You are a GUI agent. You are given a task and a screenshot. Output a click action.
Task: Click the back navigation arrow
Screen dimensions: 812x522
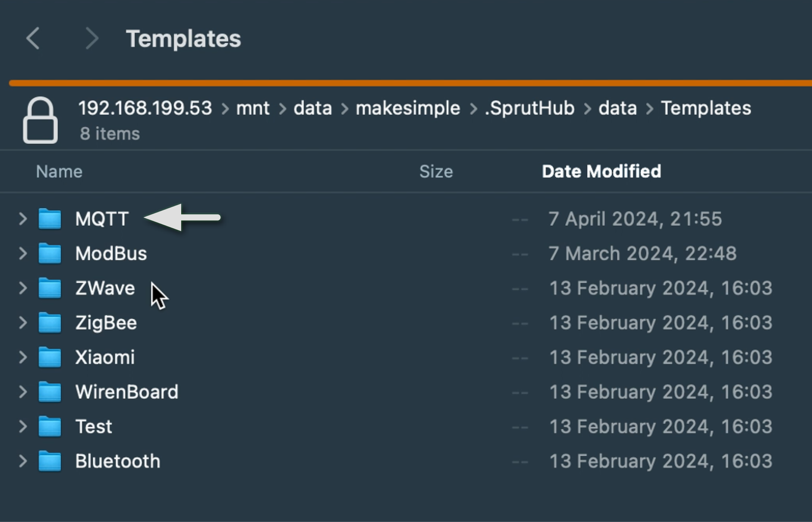(x=33, y=38)
